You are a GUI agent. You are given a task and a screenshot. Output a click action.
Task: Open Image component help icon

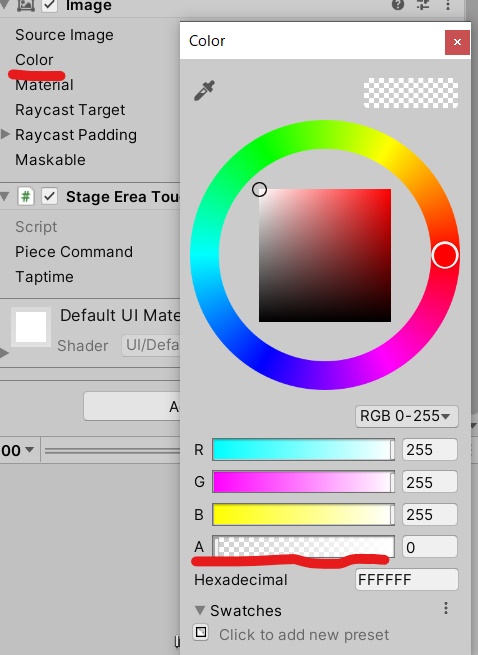(x=398, y=5)
